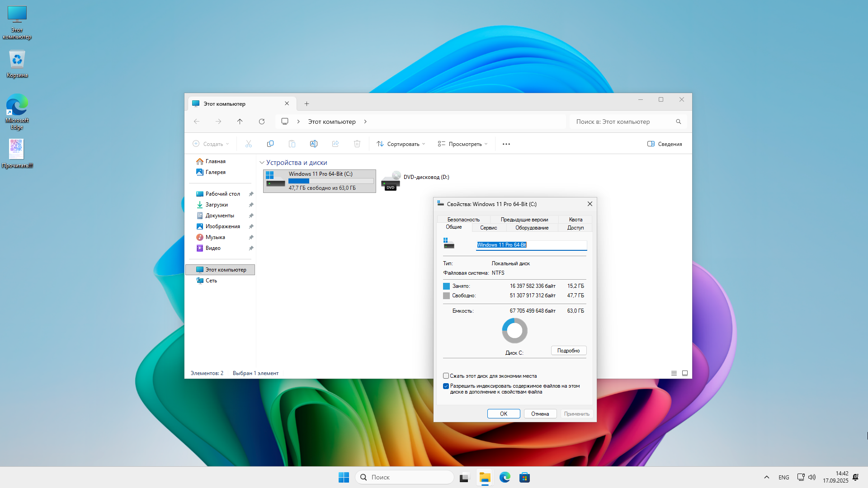Open the Просмотреть view dropdown
The image size is (868, 488).
462,144
